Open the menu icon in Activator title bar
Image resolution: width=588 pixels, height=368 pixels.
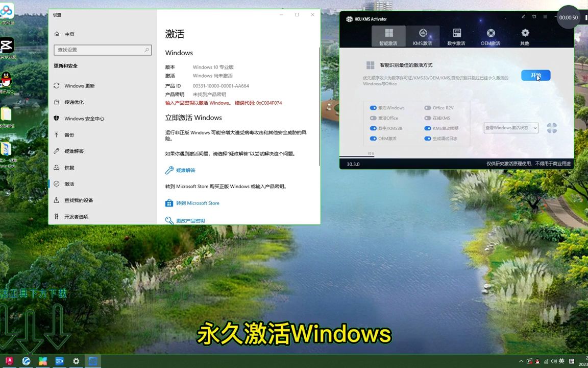(x=545, y=17)
